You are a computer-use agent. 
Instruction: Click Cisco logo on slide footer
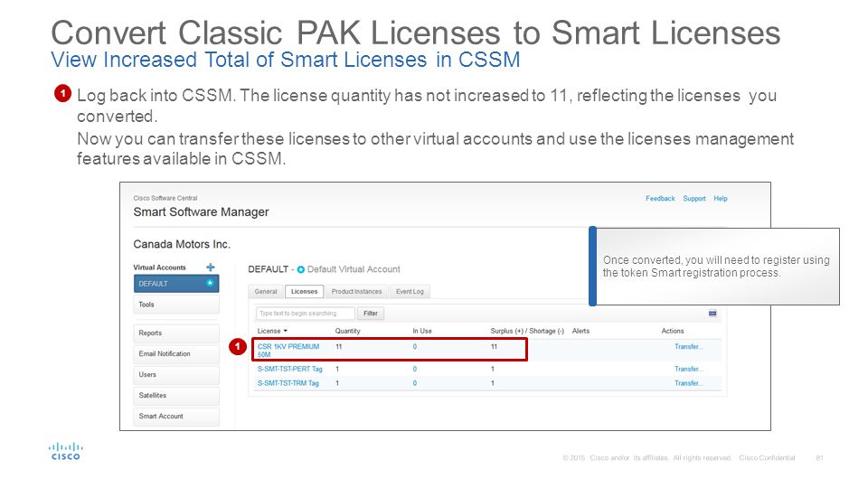point(65,451)
